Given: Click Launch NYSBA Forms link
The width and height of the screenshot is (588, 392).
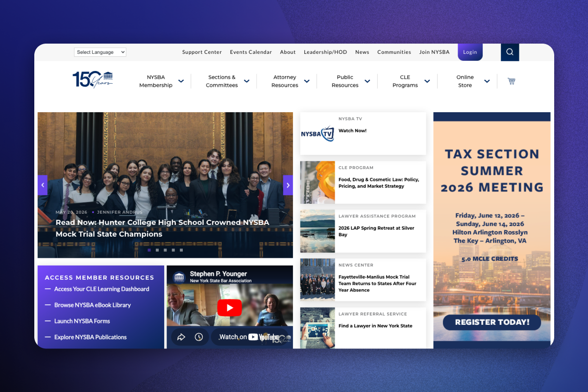Looking at the screenshot, I should 82,321.
